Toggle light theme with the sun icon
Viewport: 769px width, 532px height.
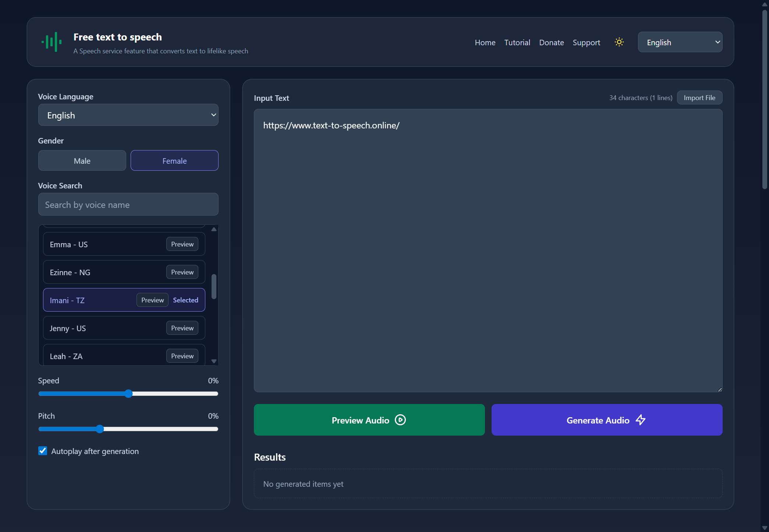(x=619, y=42)
